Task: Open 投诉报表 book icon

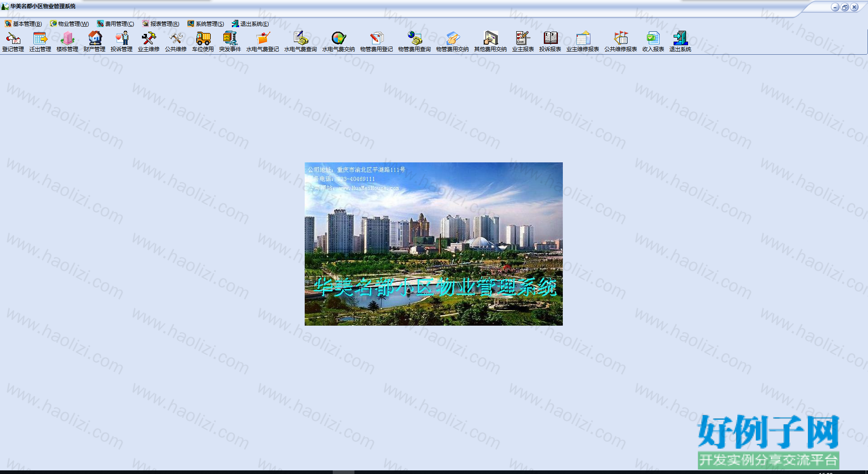Action: (x=550, y=42)
